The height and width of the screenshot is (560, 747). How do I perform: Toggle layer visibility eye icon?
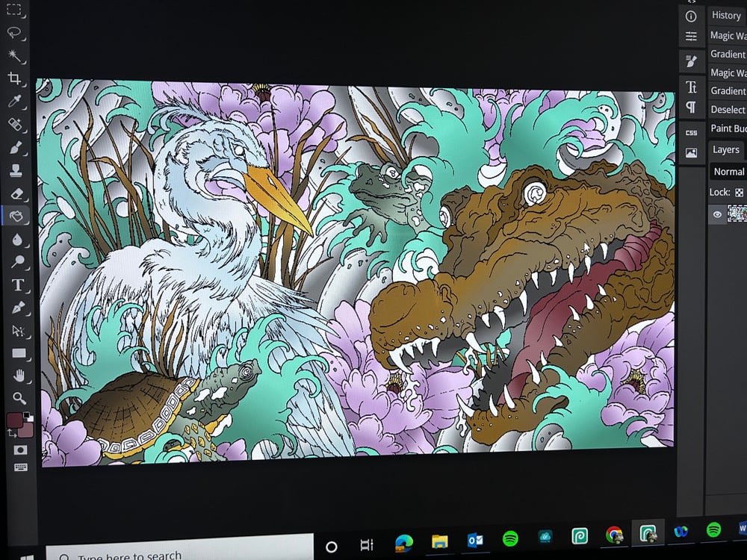tap(717, 214)
